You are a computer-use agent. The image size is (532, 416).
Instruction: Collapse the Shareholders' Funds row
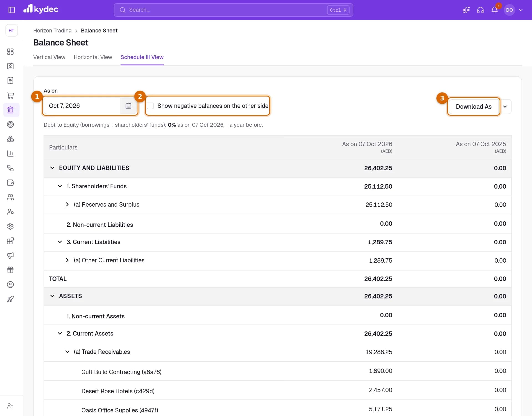(x=60, y=186)
